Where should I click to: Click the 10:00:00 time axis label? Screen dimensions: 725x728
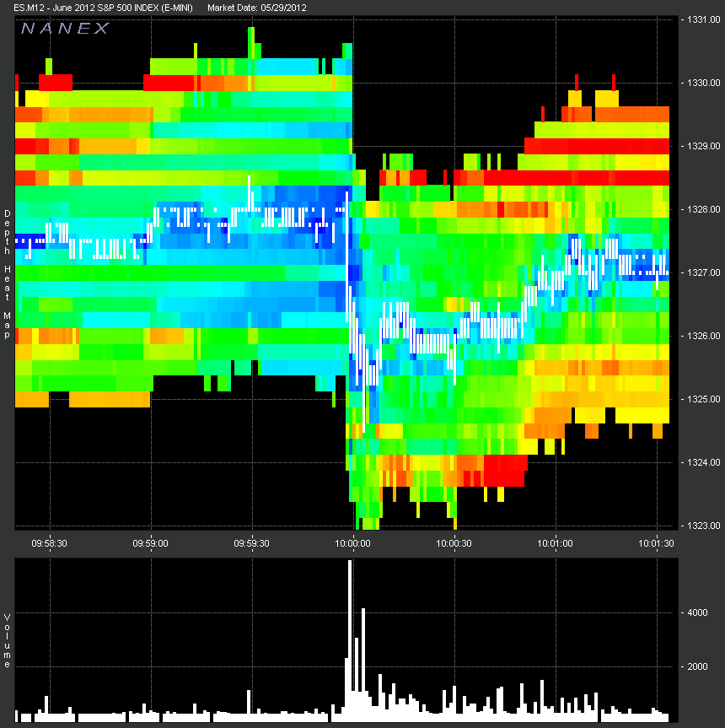(352, 543)
